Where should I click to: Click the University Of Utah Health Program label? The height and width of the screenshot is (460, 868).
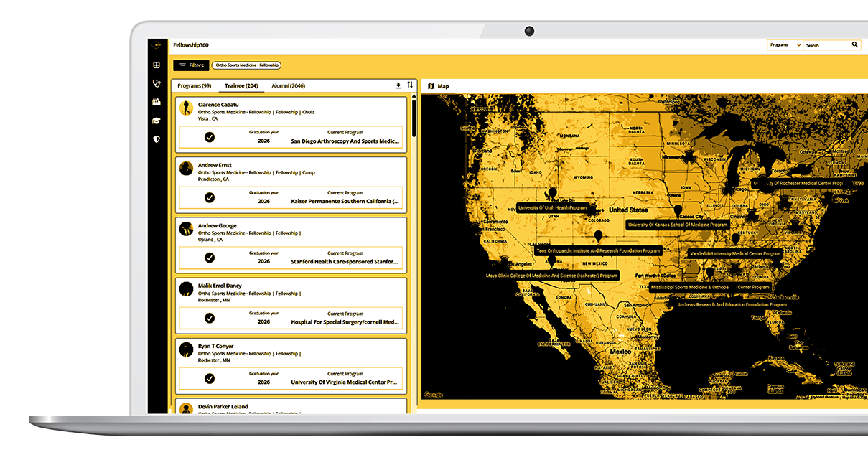pos(552,208)
